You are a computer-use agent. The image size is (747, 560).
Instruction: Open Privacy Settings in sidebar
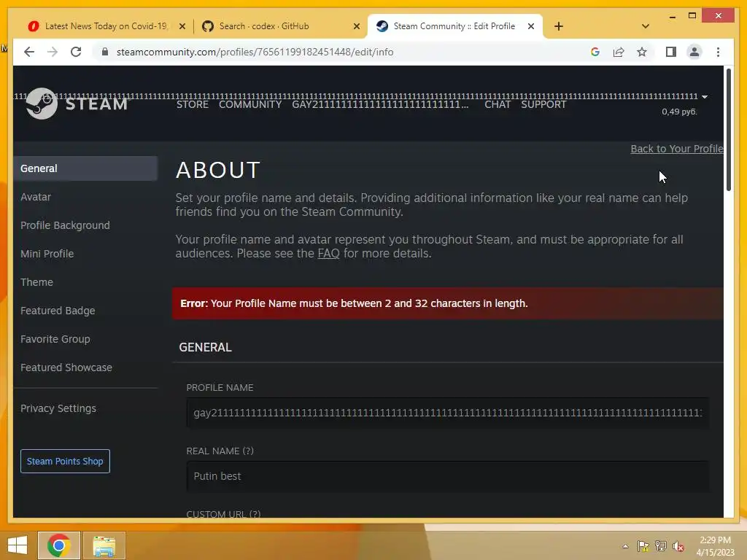58,408
